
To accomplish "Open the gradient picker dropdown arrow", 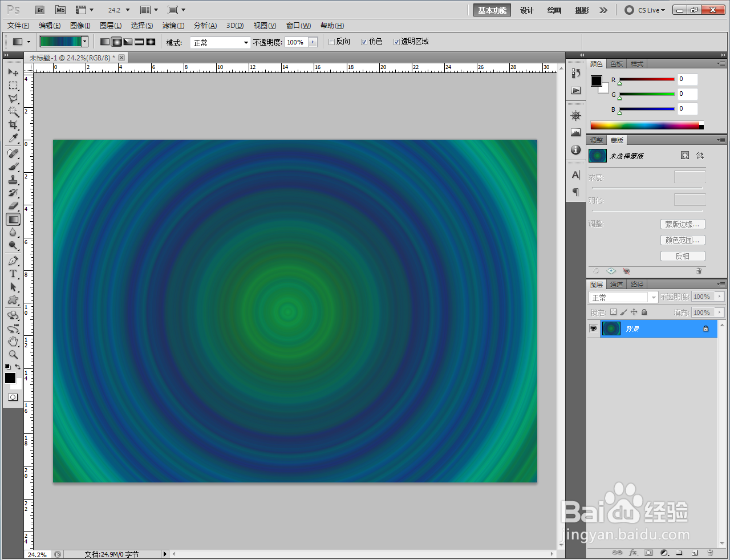I will [85, 42].
